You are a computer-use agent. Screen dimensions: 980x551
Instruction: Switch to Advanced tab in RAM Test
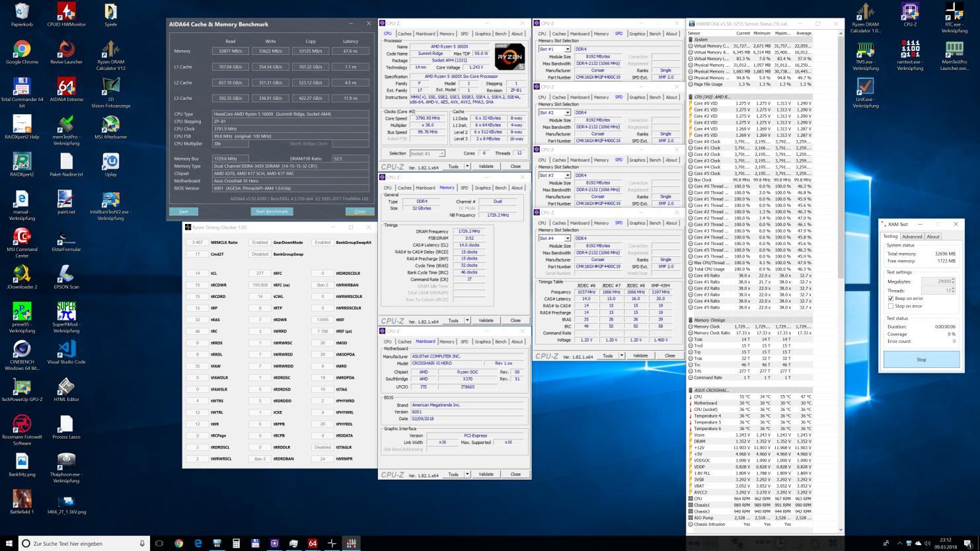click(911, 237)
